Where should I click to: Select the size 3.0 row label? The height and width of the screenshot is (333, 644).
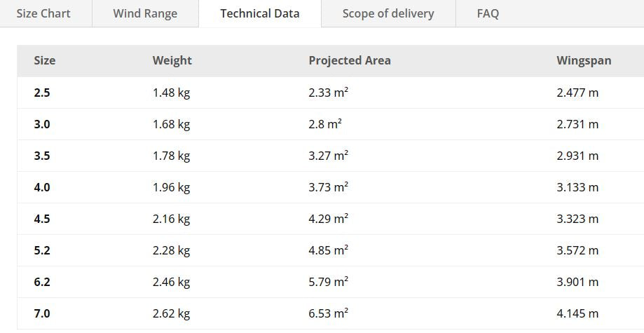click(x=42, y=124)
